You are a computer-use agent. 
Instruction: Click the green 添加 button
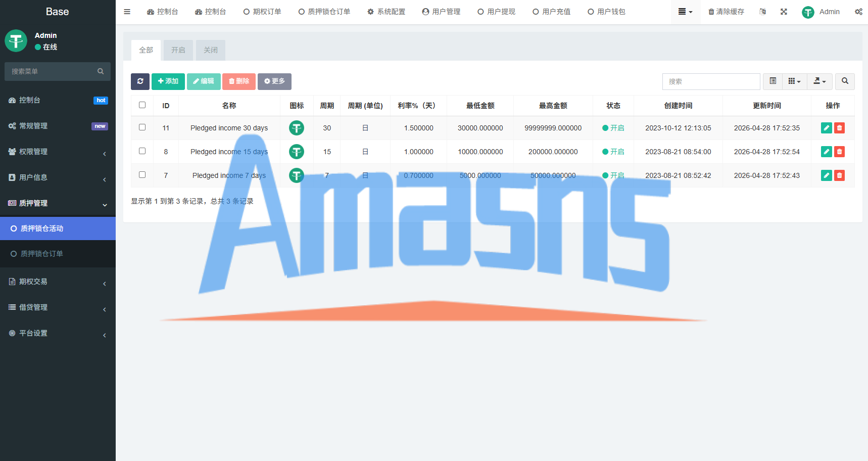pyautogui.click(x=168, y=81)
